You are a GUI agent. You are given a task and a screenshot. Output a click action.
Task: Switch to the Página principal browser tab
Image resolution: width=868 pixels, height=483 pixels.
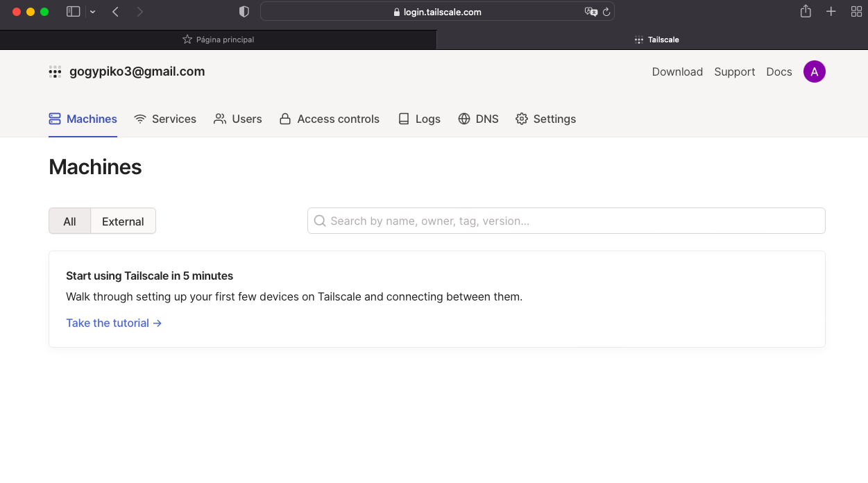click(x=218, y=40)
